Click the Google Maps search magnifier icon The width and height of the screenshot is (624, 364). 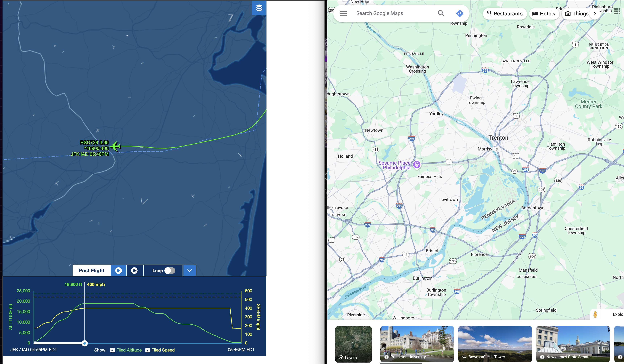[441, 13]
